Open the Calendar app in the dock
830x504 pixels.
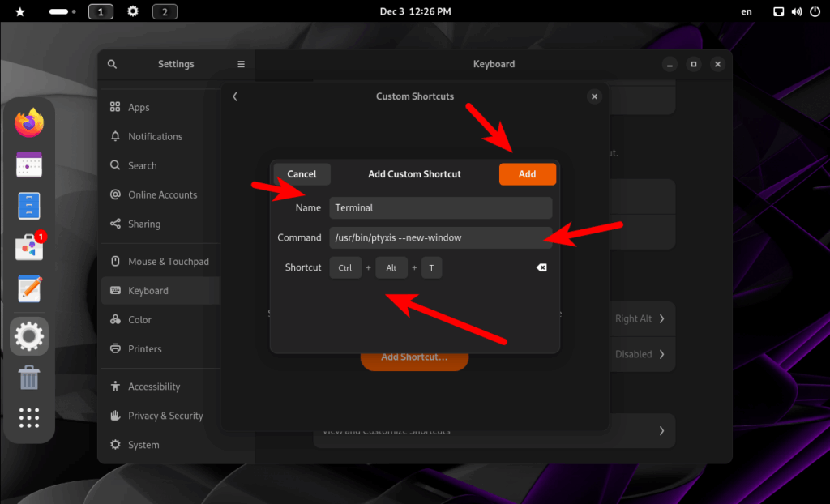(29, 164)
